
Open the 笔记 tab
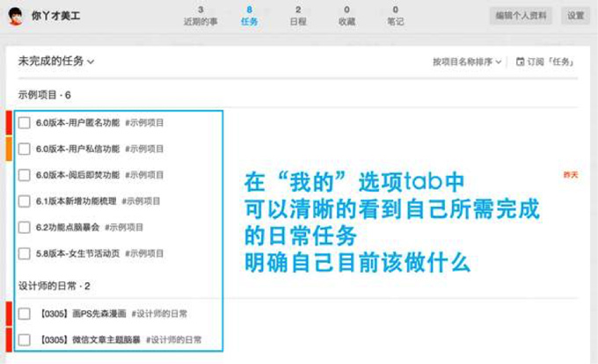pos(395,15)
